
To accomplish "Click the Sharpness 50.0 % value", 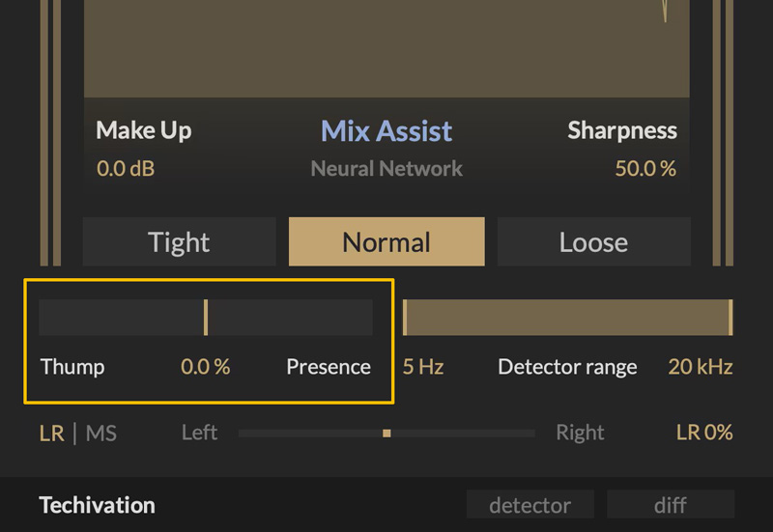I will click(x=645, y=169).
